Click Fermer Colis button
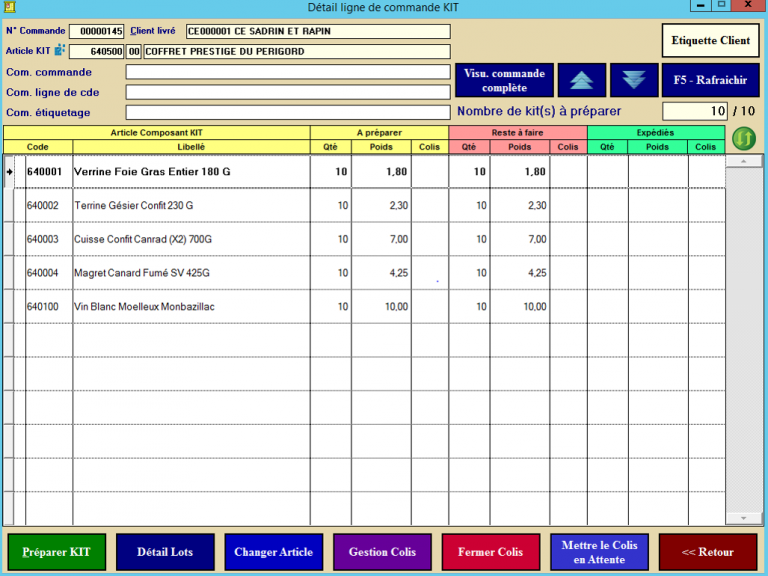768x576 pixels. click(x=490, y=552)
